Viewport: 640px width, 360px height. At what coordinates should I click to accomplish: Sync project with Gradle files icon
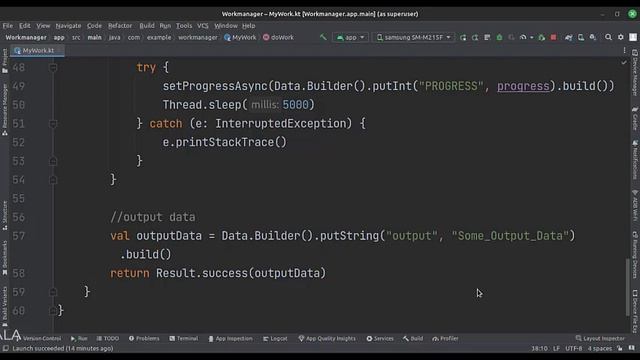pos(569,37)
